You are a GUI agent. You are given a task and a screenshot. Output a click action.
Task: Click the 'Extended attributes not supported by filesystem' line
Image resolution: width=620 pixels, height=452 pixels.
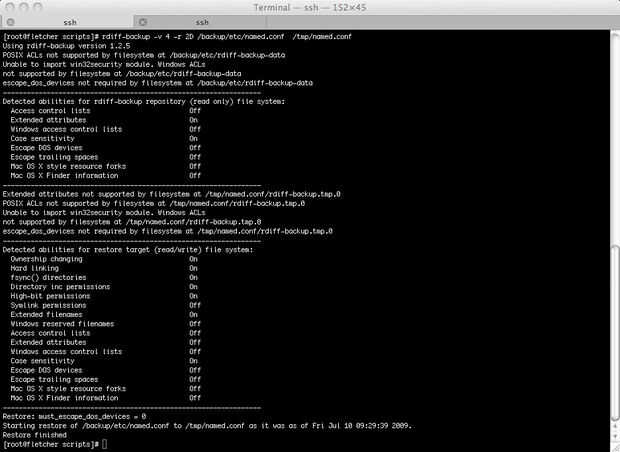(172, 194)
